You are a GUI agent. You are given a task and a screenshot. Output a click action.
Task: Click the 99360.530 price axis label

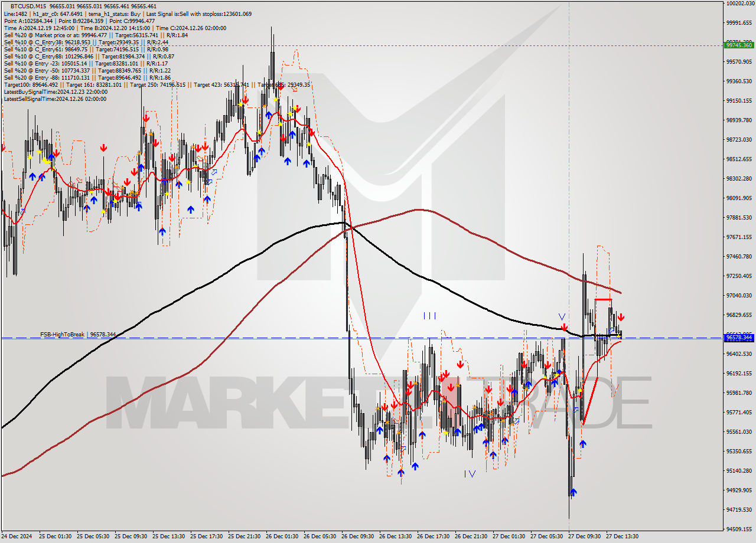click(741, 81)
